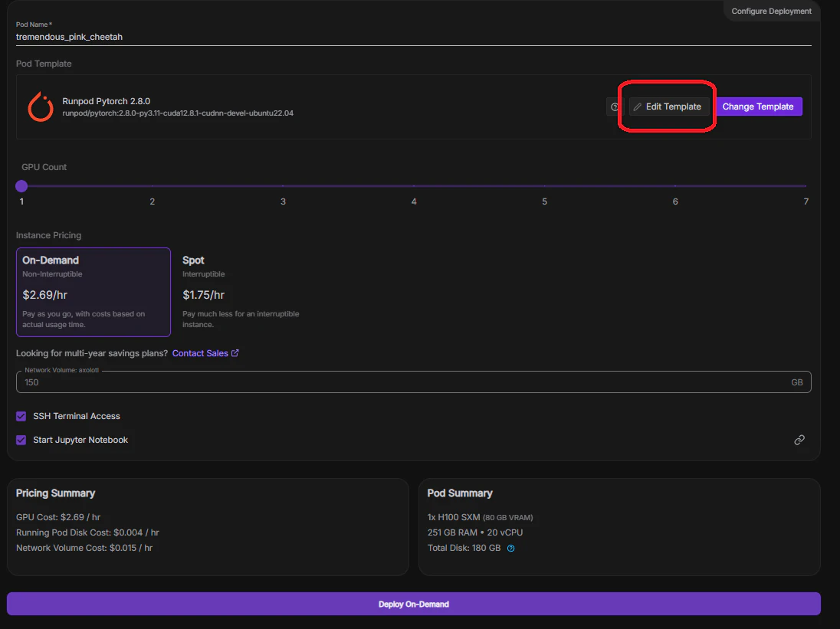Click 251 GB RAM • 20 vCPU text
This screenshot has height=629, width=840.
coord(475,532)
